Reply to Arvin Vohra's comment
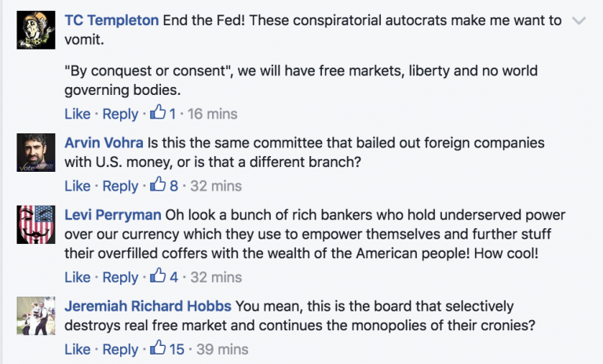 coord(120,186)
